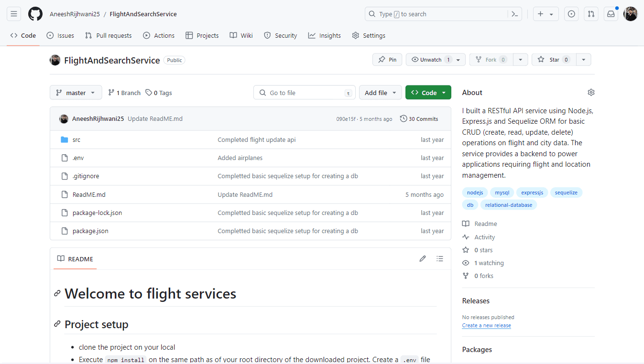Image resolution: width=644 pixels, height=364 pixels.
Task: Open the hamburger navigation menu
Action: pos(14,14)
